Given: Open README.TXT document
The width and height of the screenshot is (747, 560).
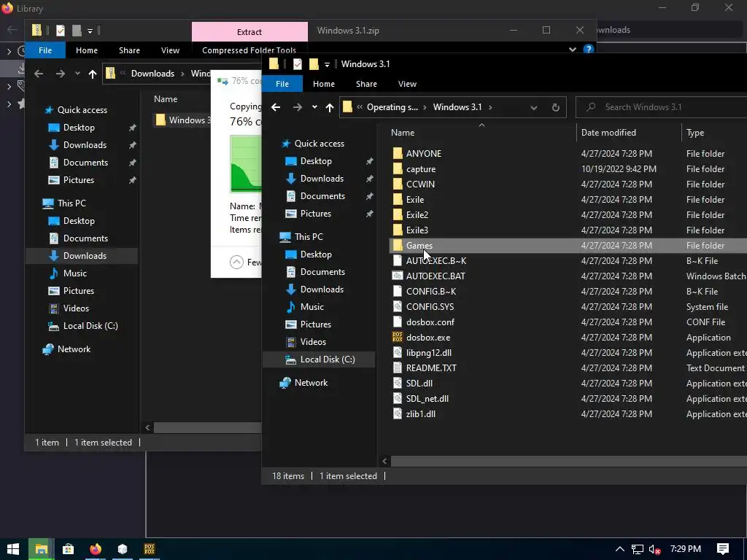Looking at the screenshot, I should coord(431,368).
